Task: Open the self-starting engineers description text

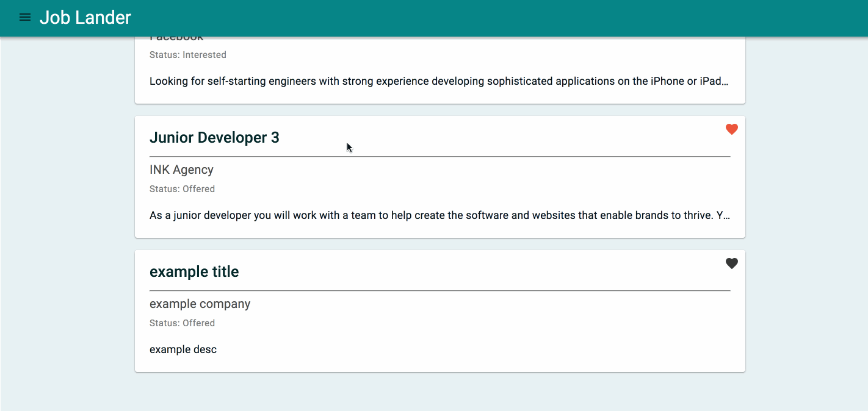Action: pos(439,81)
